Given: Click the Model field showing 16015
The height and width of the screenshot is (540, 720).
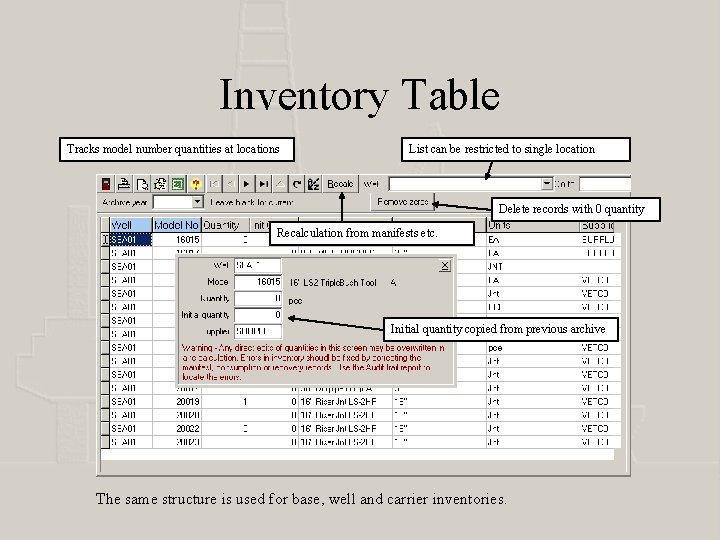Looking at the screenshot, I should [x=258, y=282].
